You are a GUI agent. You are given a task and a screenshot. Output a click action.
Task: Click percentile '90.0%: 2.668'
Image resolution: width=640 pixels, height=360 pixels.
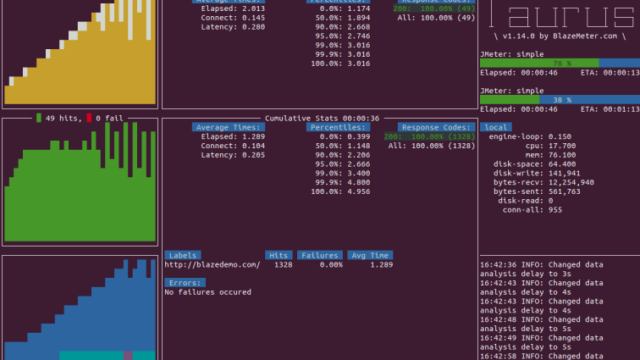pos(343,27)
